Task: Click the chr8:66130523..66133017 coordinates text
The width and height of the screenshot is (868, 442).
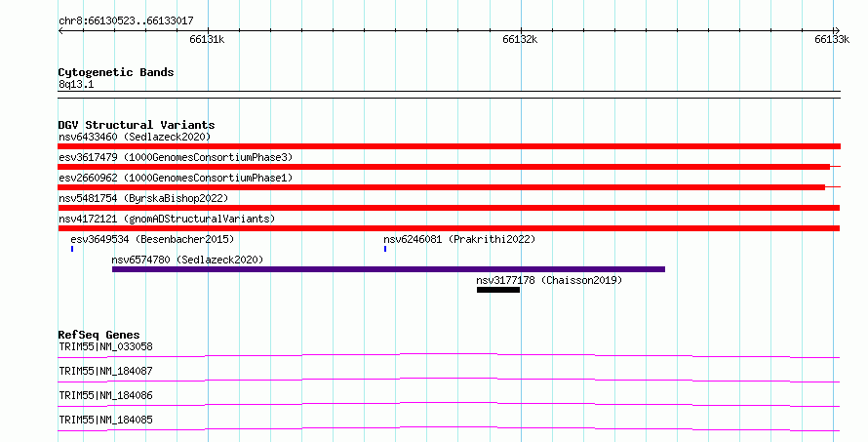Action: [126, 20]
